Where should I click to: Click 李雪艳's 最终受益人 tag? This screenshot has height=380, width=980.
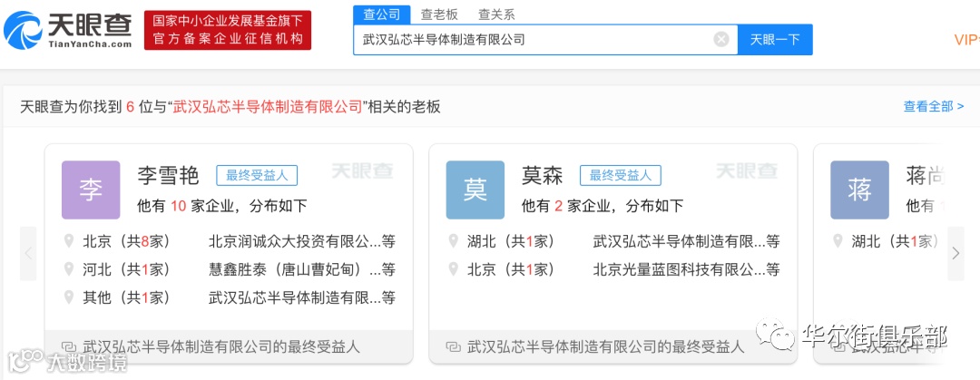[257, 176]
